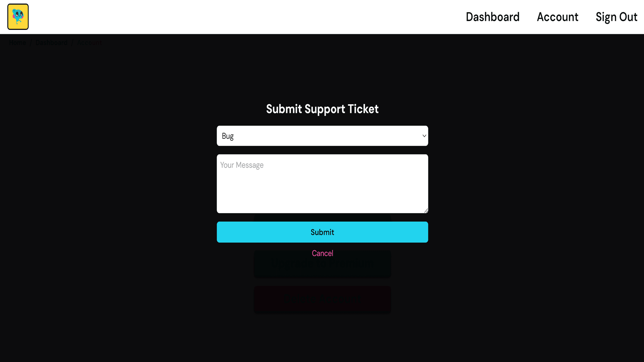
Task: Click Dashboard breadcrumb icon link
Action: point(51,43)
